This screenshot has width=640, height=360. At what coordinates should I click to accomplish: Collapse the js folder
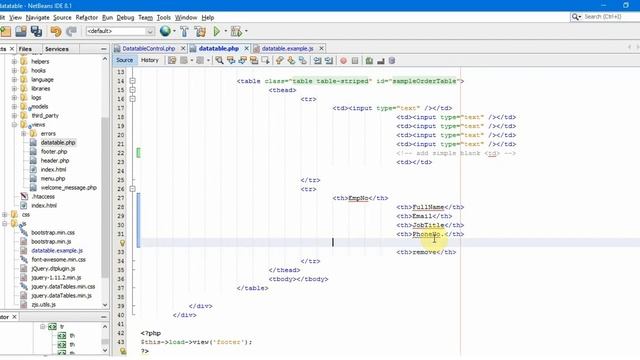click(4, 224)
